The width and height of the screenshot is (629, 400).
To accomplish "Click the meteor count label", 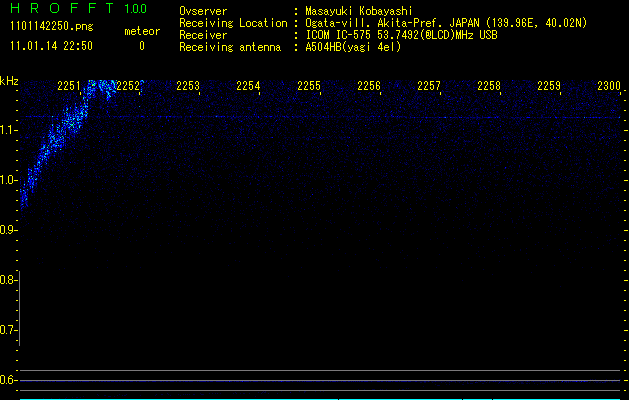I will [x=142, y=31].
